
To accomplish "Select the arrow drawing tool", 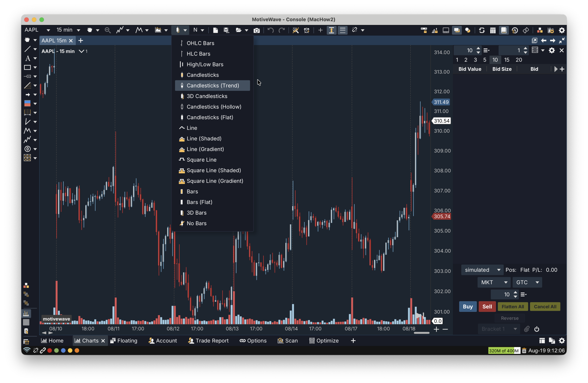I will [27, 95].
